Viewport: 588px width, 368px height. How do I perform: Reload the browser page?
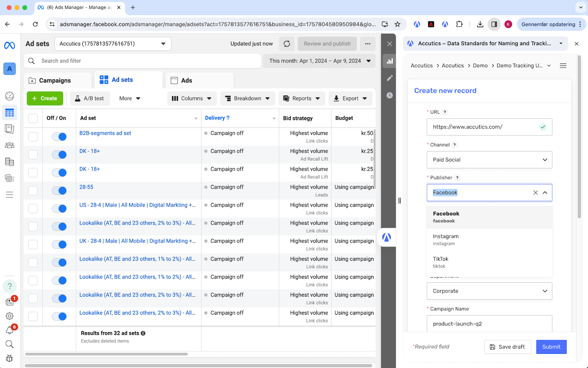35,24
